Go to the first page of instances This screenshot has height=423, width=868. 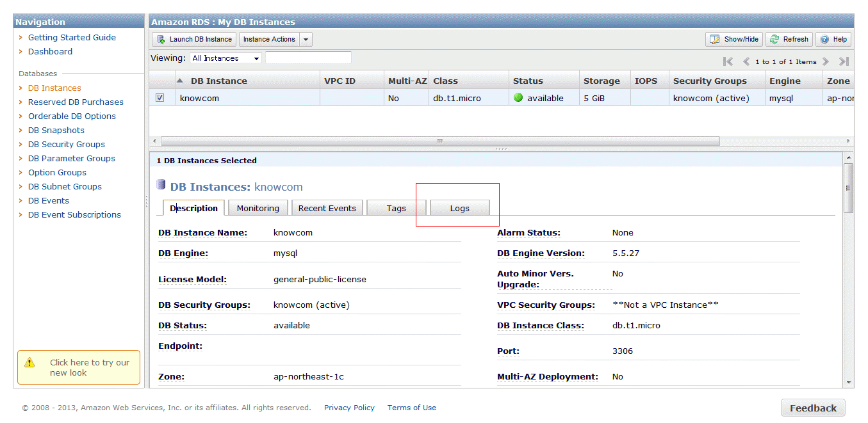[x=728, y=61]
